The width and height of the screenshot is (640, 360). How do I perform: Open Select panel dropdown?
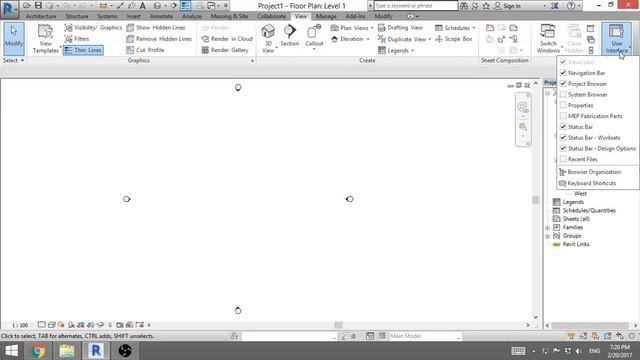13,60
